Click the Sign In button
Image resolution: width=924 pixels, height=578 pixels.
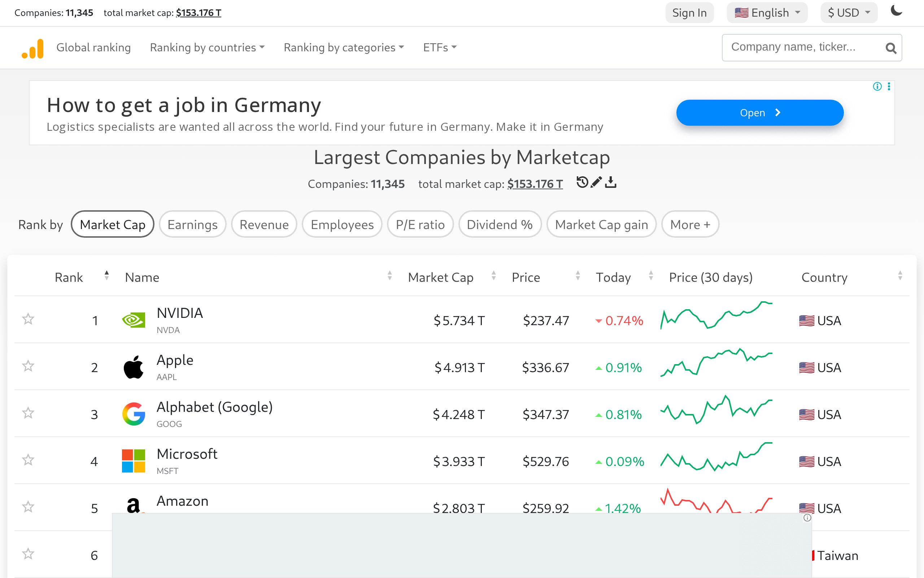coord(689,13)
